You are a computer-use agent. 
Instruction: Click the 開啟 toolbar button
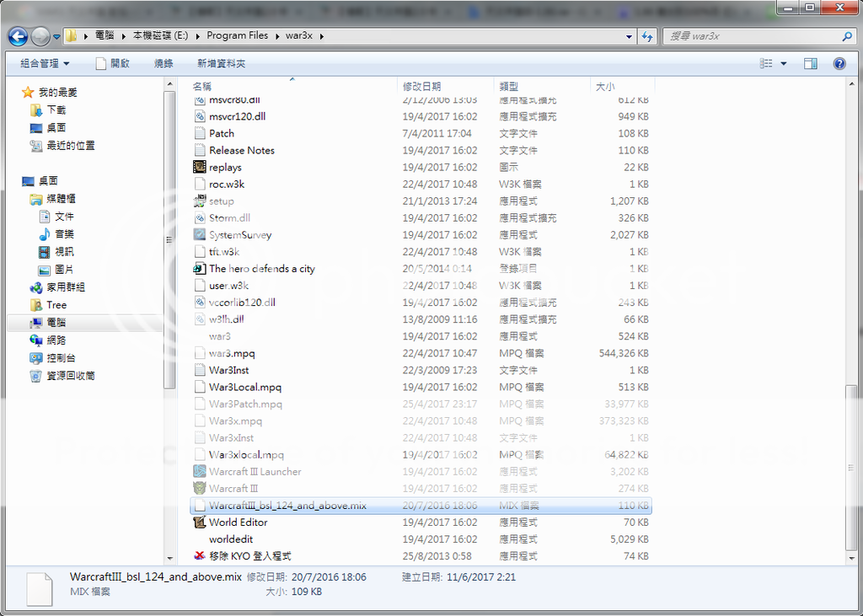pyautogui.click(x=113, y=63)
